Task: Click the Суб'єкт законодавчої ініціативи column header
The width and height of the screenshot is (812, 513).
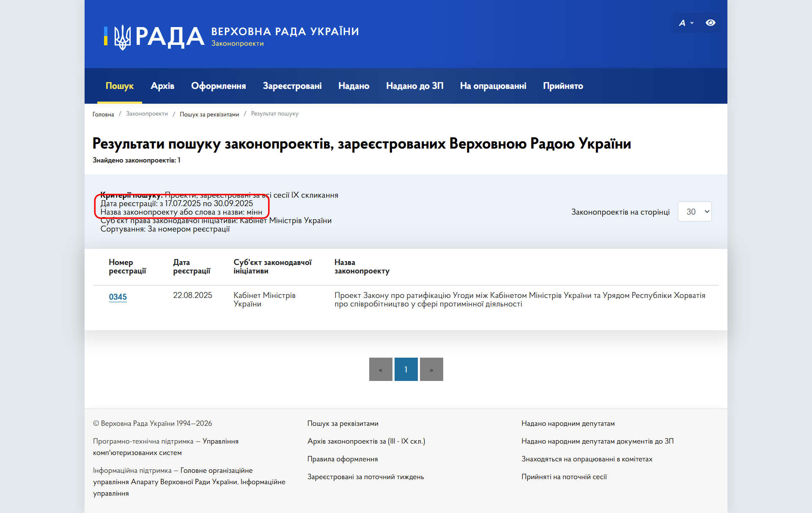Action: coord(272,267)
